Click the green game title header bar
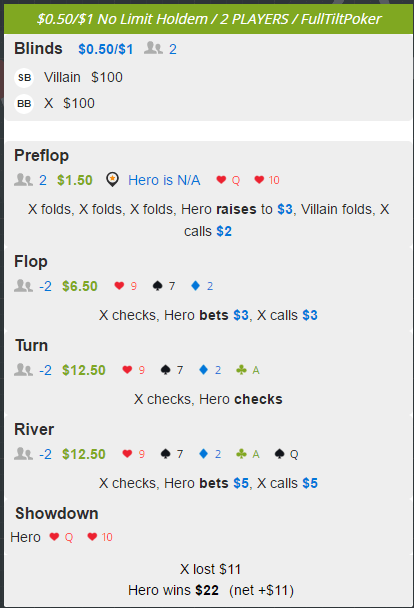This screenshot has width=414, height=608. pyautogui.click(x=209, y=19)
